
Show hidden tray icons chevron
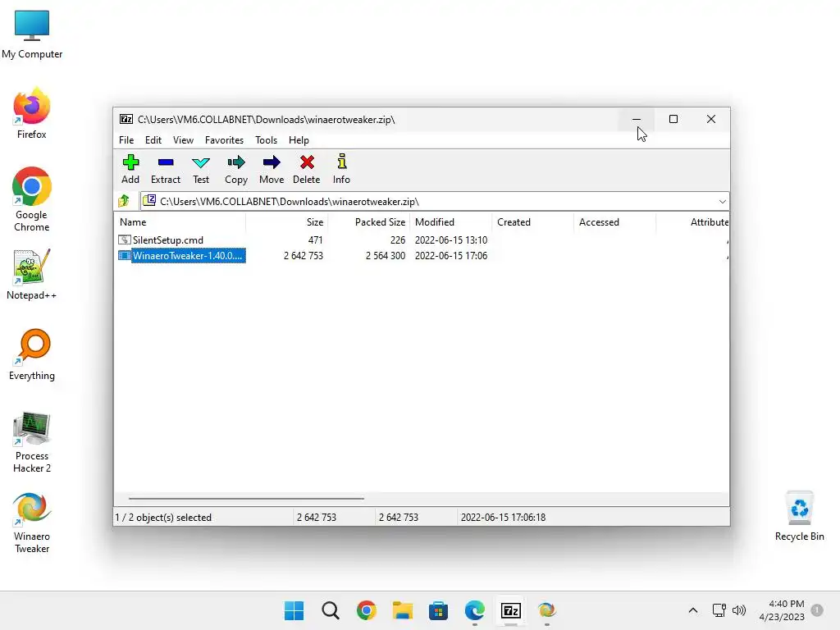click(692, 610)
